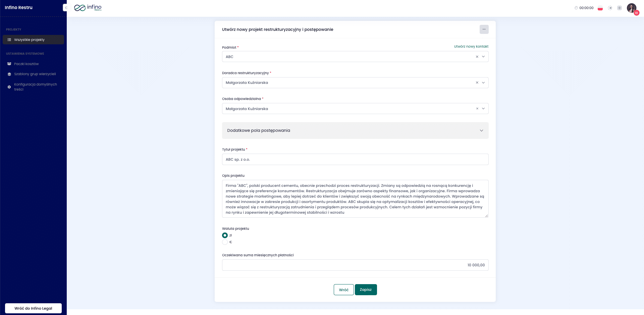Click the Infino Restru logo
The height and width of the screenshot is (315, 644).
(88, 8)
